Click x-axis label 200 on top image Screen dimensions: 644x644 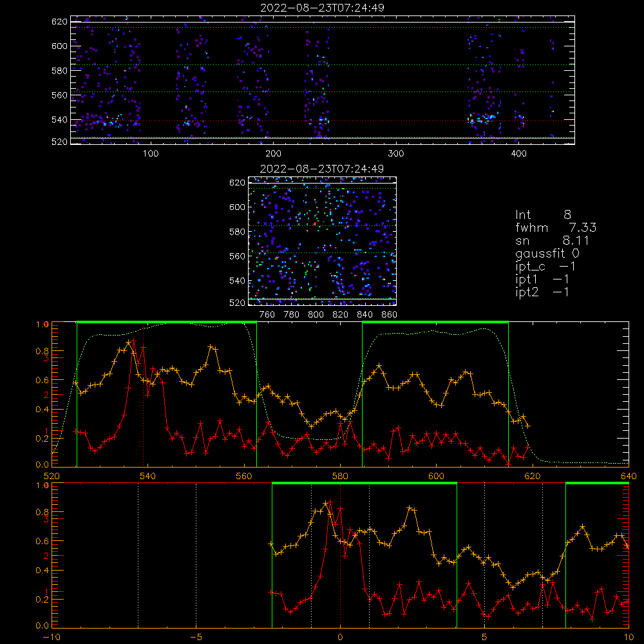(x=273, y=154)
